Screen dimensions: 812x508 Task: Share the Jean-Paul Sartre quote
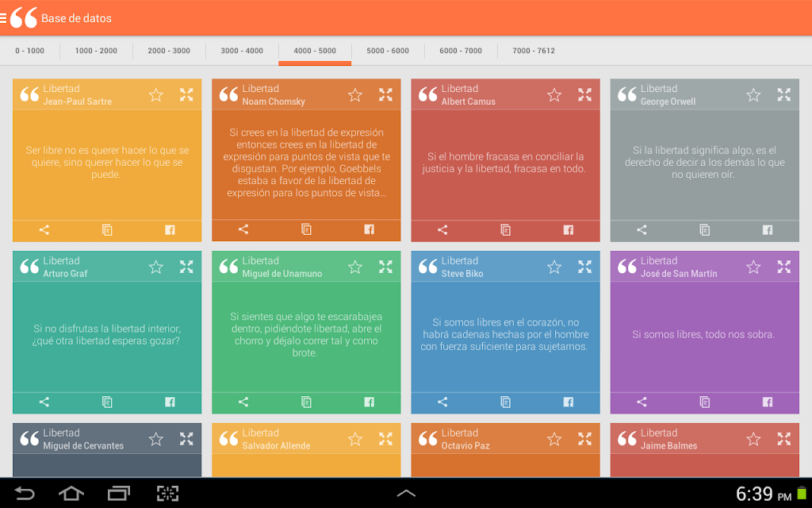pyautogui.click(x=44, y=229)
